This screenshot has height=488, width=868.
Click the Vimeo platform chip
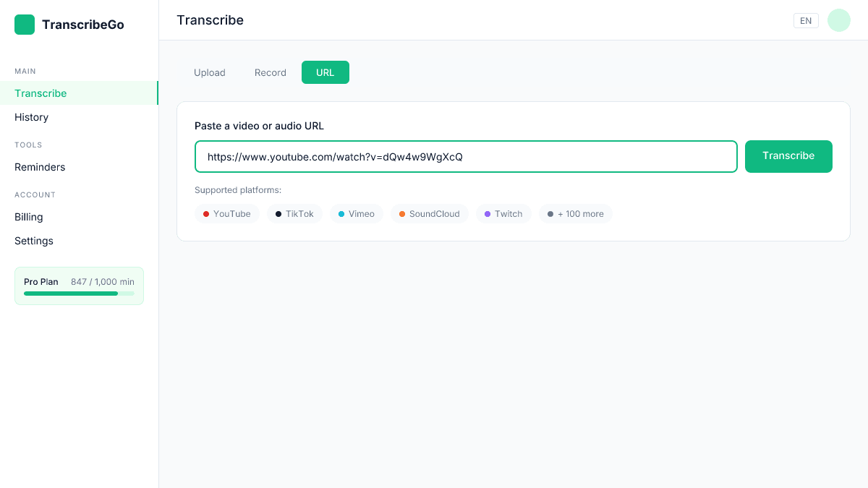(x=357, y=214)
